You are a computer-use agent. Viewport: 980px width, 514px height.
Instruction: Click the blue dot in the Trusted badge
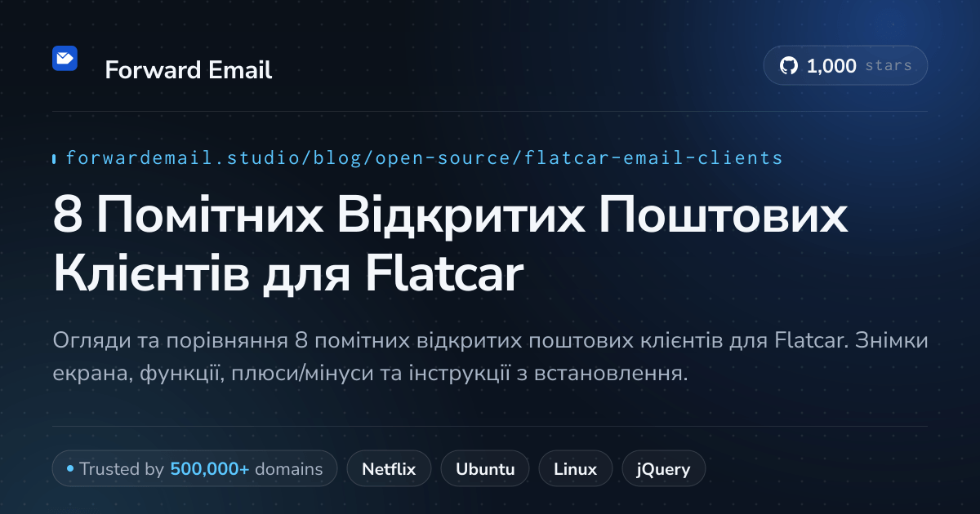pyautogui.click(x=70, y=469)
